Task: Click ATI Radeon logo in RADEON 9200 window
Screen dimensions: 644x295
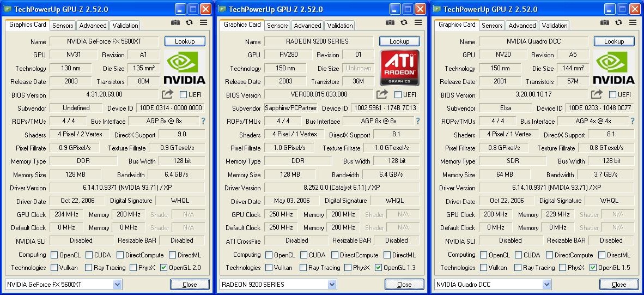Action: (399, 68)
